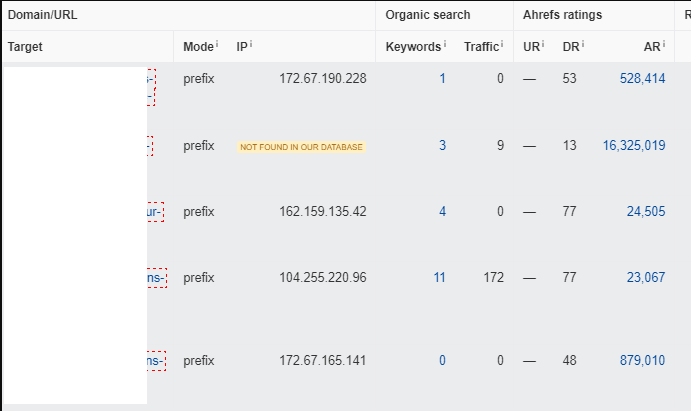Open Ahrefs rank 528,414 link

pyautogui.click(x=643, y=78)
